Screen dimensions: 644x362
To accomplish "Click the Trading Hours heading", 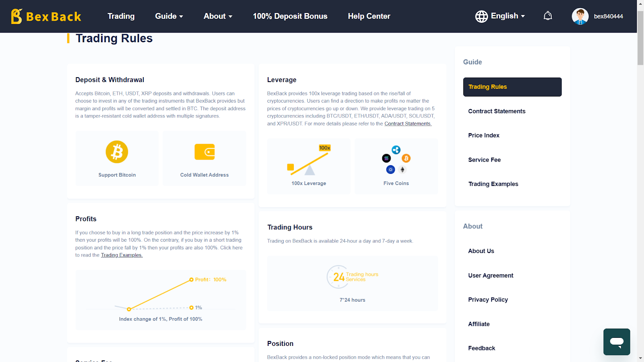I will tap(290, 227).
